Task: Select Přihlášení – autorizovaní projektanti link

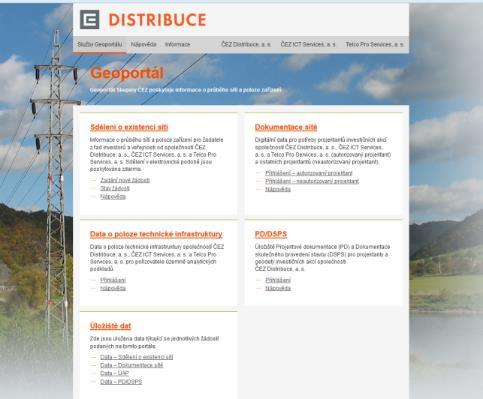Action: [309, 173]
